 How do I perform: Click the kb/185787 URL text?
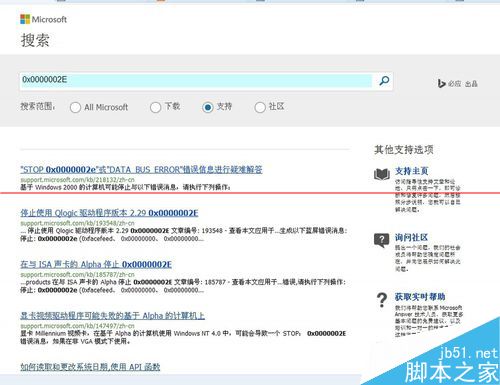coord(77,275)
